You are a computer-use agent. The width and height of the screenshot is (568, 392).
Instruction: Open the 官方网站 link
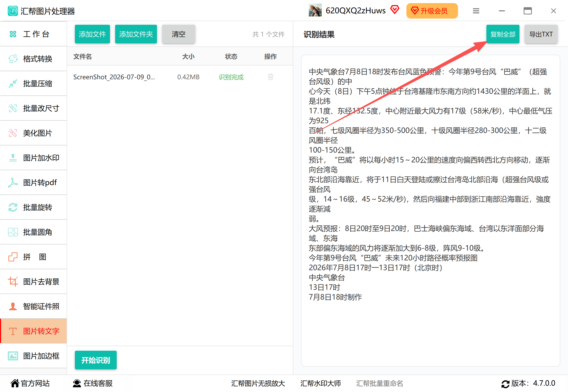(30, 383)
